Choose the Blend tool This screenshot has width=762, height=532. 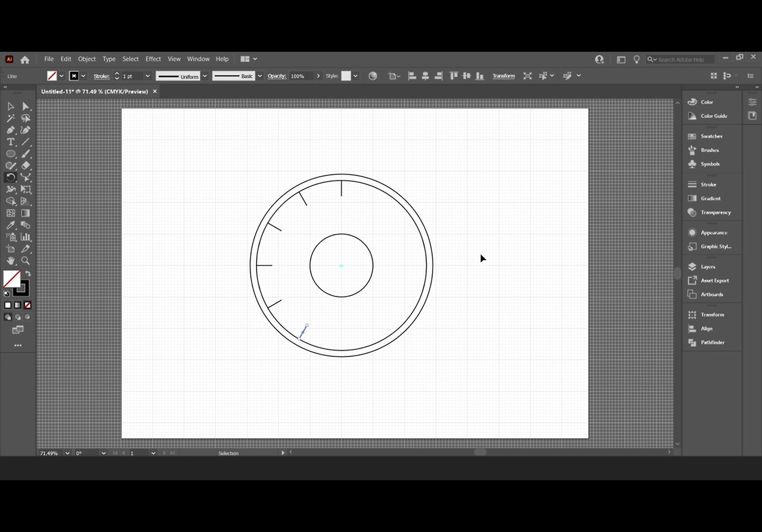point(26,225)
